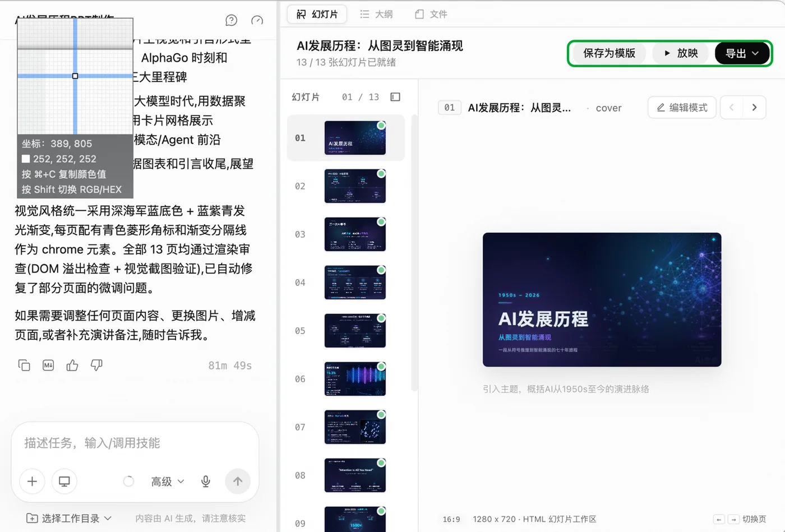
Task: Click the 'cover' slide type label
Action: click(608, 108)
